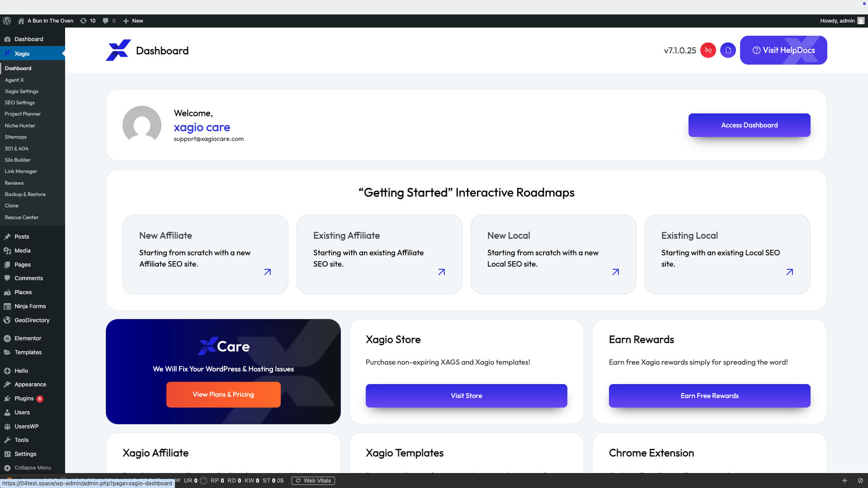Open Link Manager
868x488 pixels.
coord(21,171)
